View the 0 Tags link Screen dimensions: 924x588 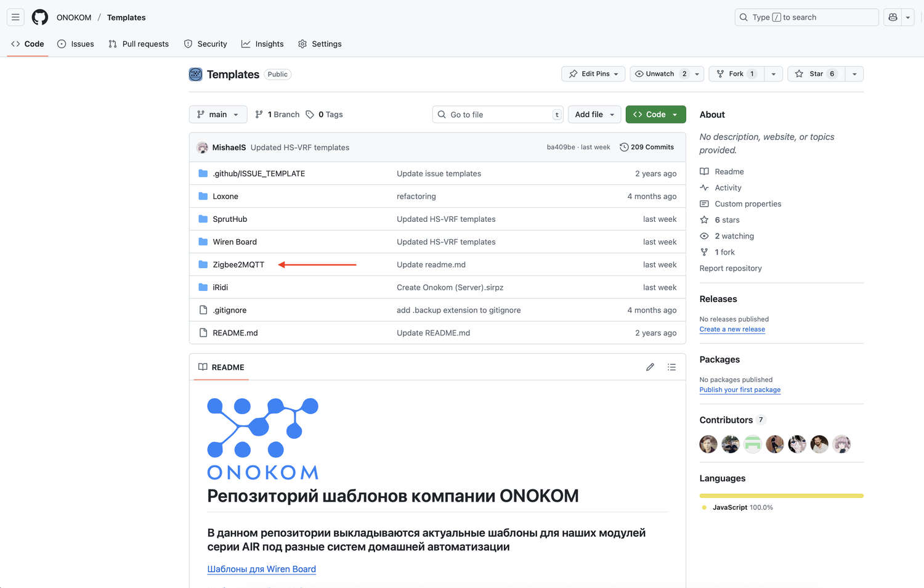pyautogui.click(x=325, y=115)
